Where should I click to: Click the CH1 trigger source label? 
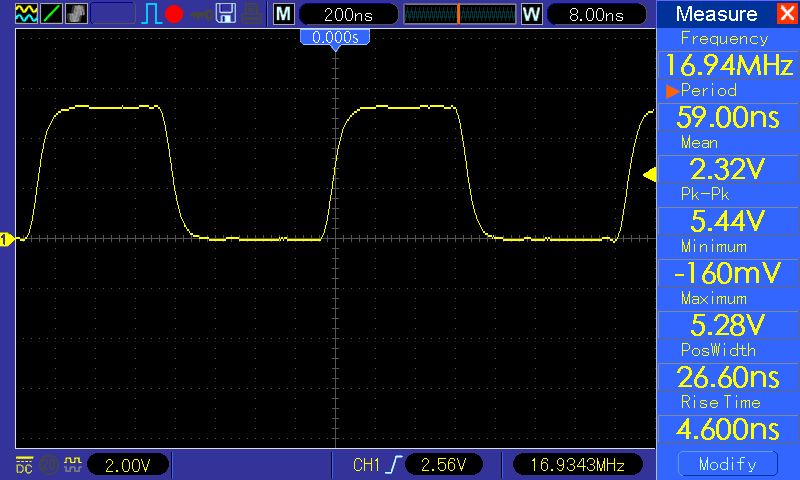[x=366, y=465]
